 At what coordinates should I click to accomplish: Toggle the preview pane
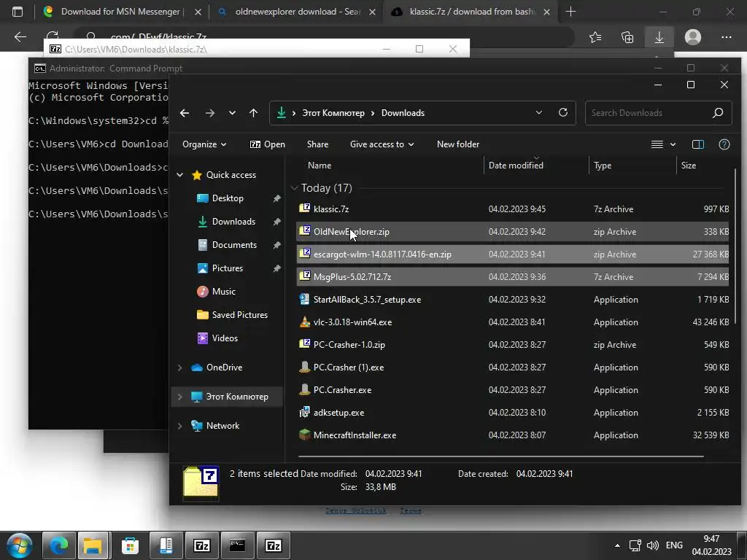[698, 144]
